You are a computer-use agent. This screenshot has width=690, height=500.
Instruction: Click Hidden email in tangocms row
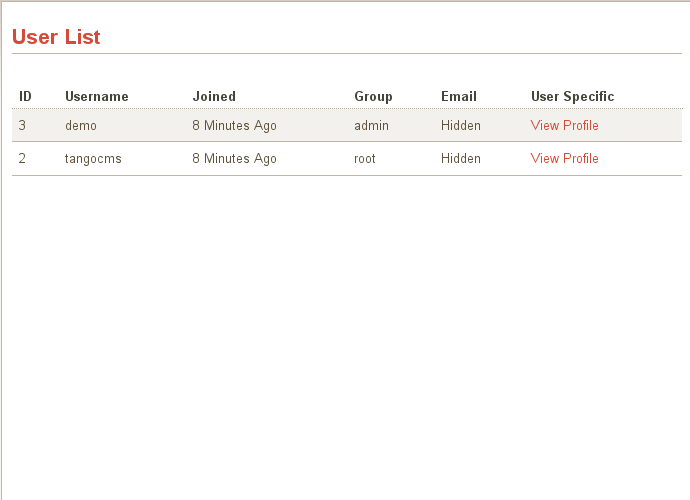click(461, 158)
